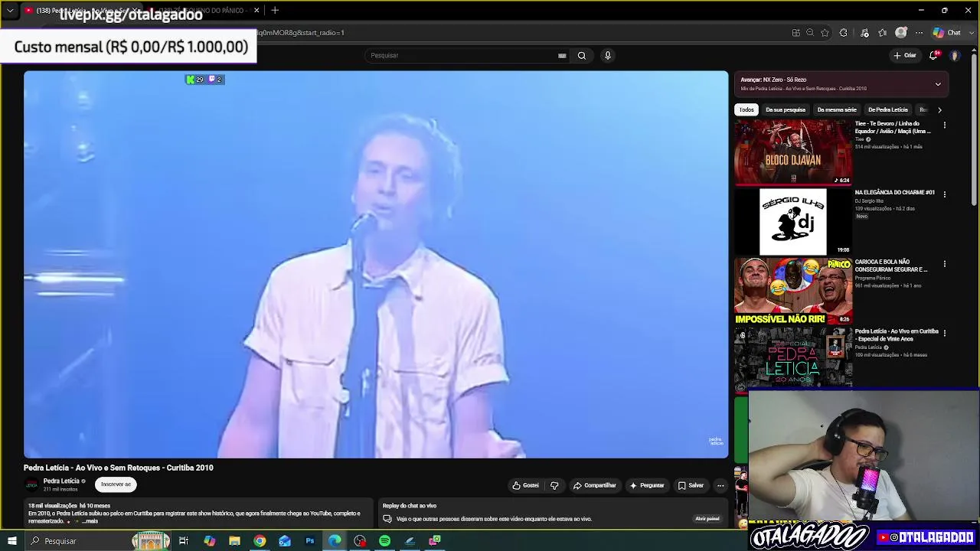Subscribe with the Inscrever-se button
The width and height of the screenshot is (980, 551).
116,484
